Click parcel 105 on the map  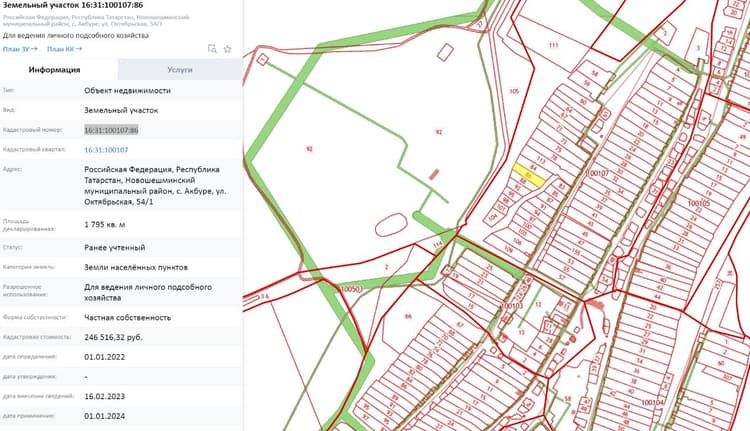pos(514,91)
